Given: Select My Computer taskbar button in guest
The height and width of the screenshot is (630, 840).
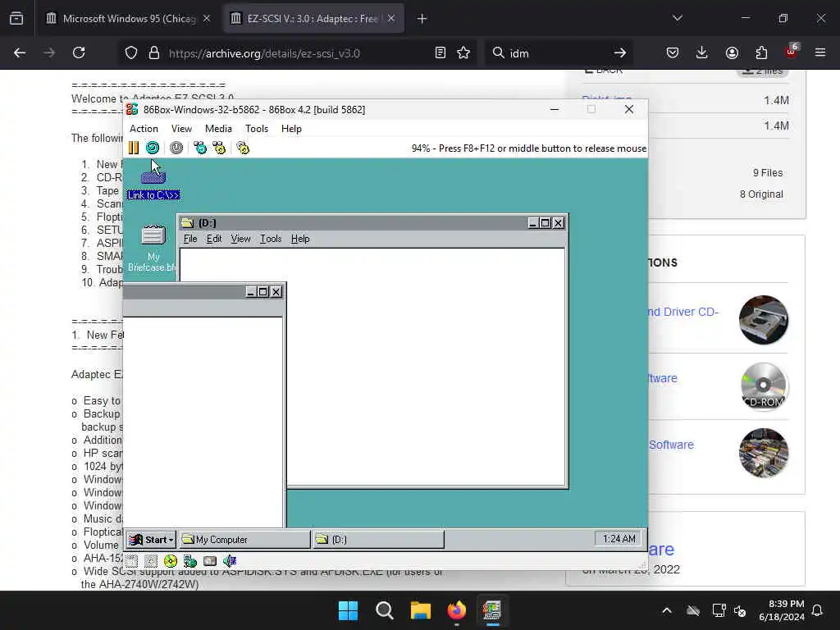Looking at the screenshot, I should coord(244,540).
